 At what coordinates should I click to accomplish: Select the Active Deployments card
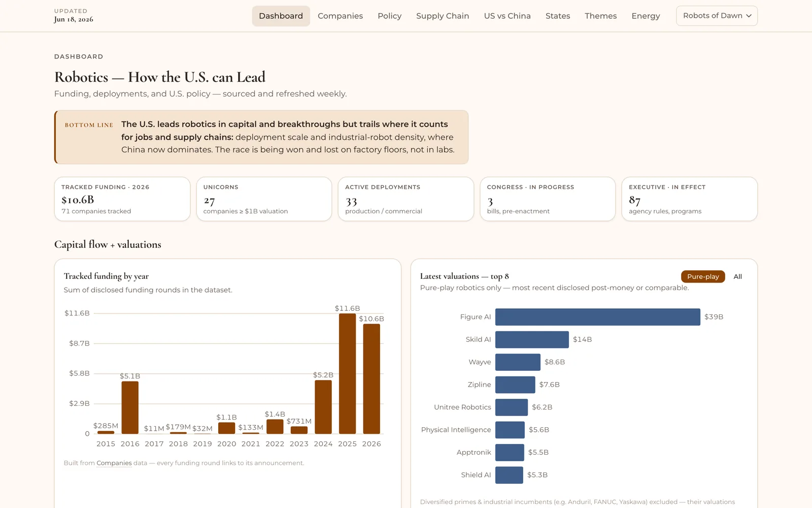click(x=406, y=199)
